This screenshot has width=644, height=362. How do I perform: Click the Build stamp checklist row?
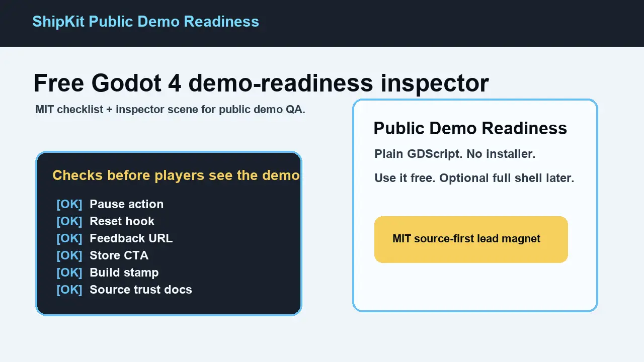click(x=107, y=273)
